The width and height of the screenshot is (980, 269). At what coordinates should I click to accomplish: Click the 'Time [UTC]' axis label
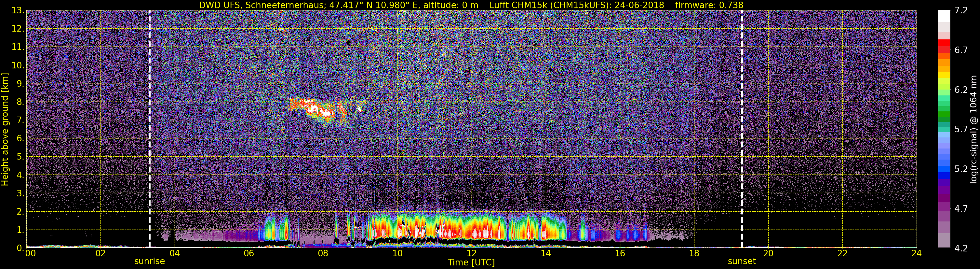(471, 262)
